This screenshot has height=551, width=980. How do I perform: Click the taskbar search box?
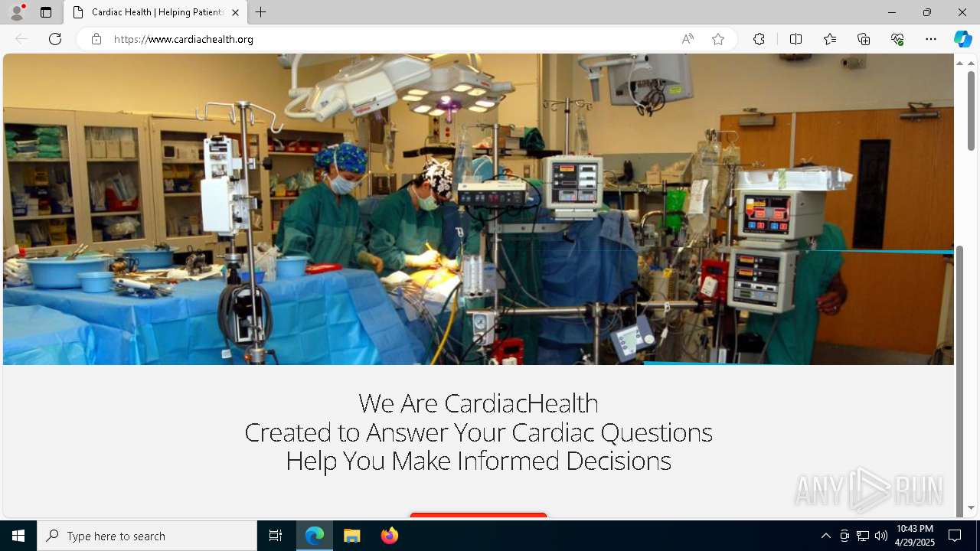[x=147, y=536]
